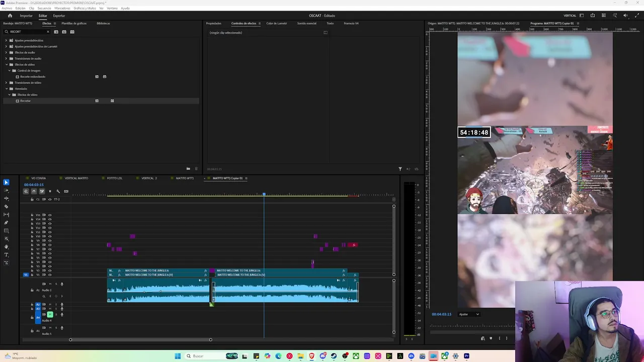Maximize video output with the fullscreen icon
Screen dimensions: 644x362
pyautogui.click(x=637, y=16)
